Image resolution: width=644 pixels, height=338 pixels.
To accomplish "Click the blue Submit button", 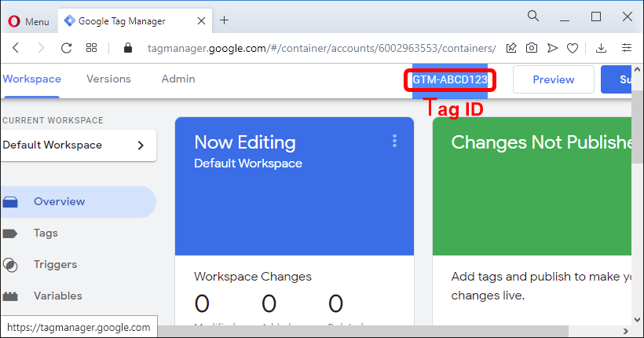I will [x=616, y=79].
